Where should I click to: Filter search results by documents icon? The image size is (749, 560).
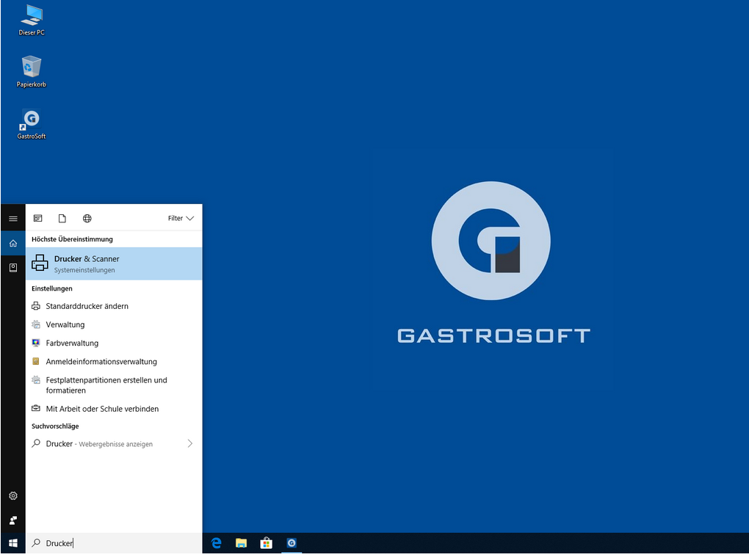click(x=62, y=218)
